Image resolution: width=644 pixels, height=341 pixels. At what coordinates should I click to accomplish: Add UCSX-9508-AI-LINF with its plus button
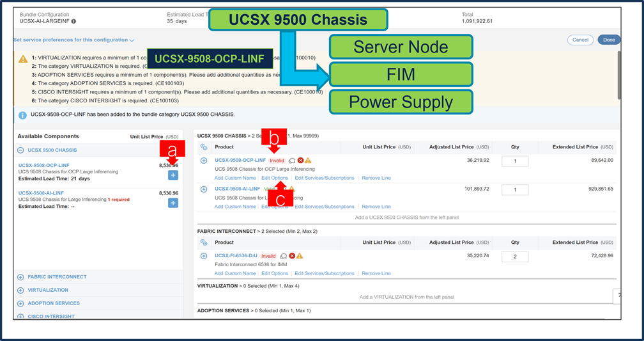click(x=173, y=203)
